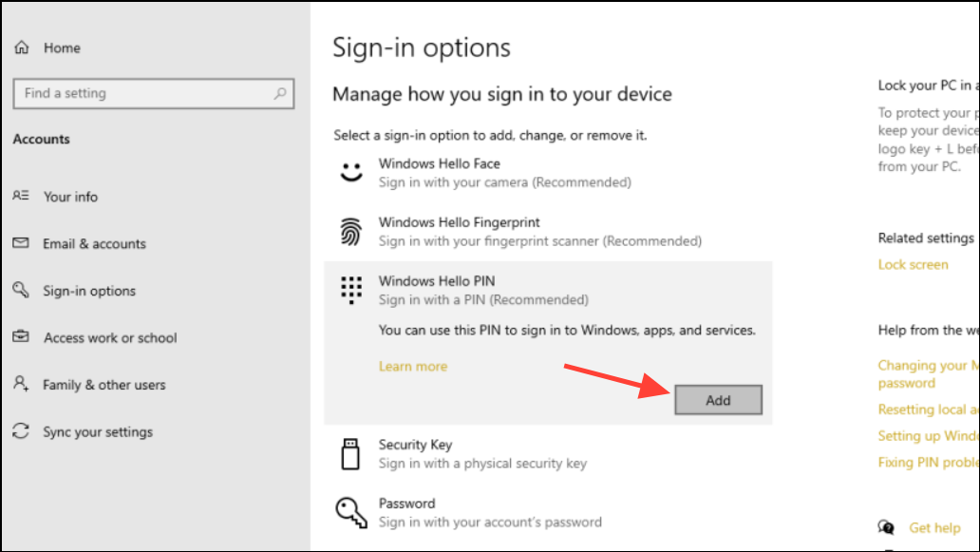The width and height of the screenshot is (980, 552).
Task: Open Email & accounts settings page
Action: (x=94, y=244)
